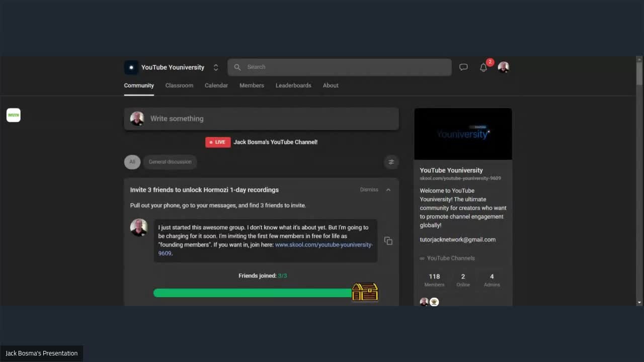This screenshot has height=362, width=644.
Task: Click the green icon at left edge
Action: tap(14, 115)
